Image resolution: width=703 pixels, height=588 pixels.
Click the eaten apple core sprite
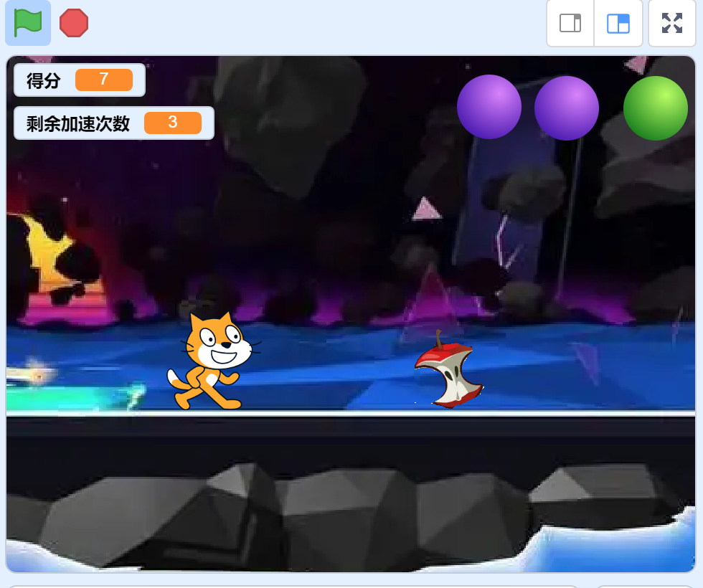pos(449,369)
